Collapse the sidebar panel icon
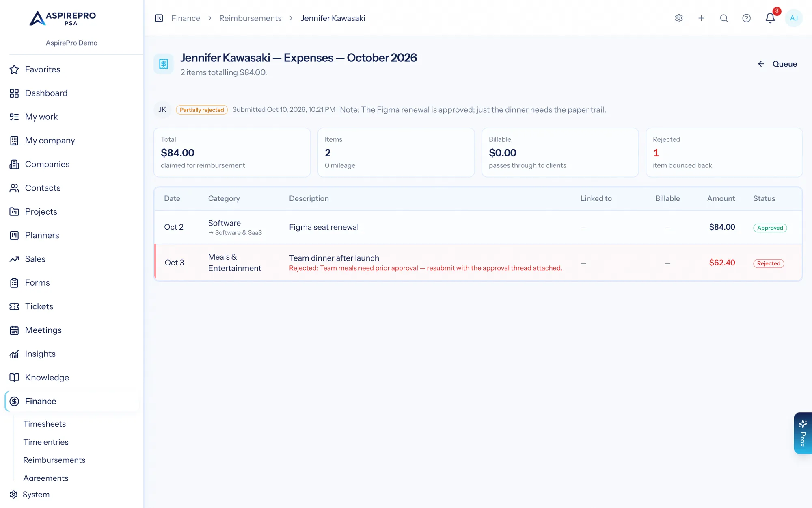Image resolution: width=812 pixels, height=508 pixels. [x=159, y=18]
